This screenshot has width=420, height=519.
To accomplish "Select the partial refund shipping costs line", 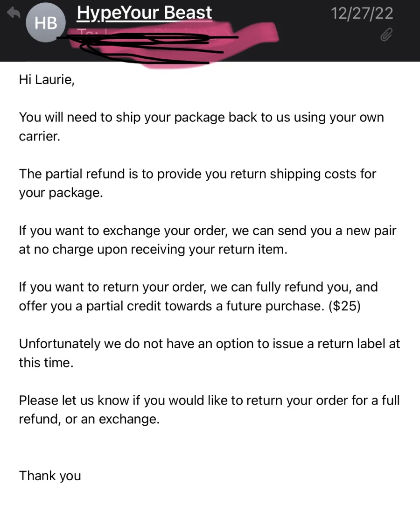I will tap(197, 174).
